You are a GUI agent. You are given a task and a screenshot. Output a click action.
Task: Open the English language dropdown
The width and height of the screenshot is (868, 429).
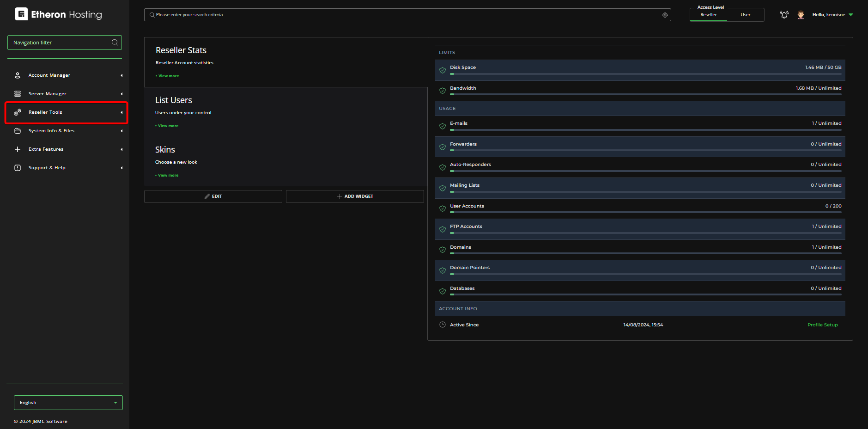click(x=68, y=403)
